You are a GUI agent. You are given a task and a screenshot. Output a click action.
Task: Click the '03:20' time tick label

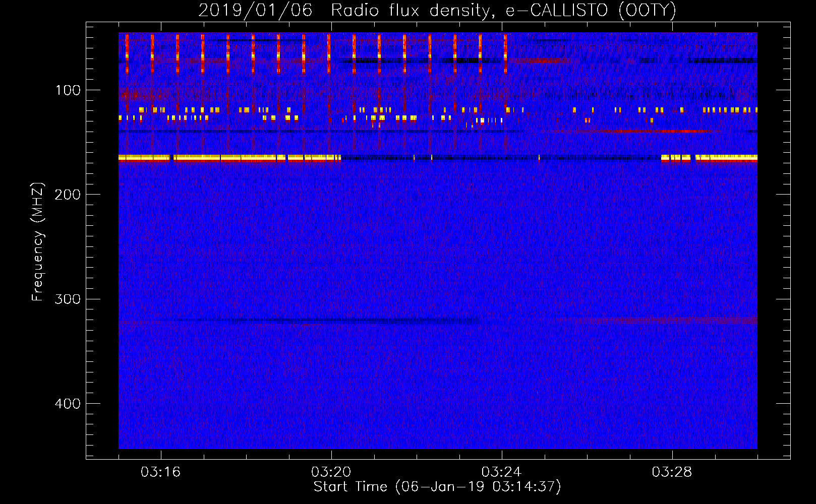331,472
